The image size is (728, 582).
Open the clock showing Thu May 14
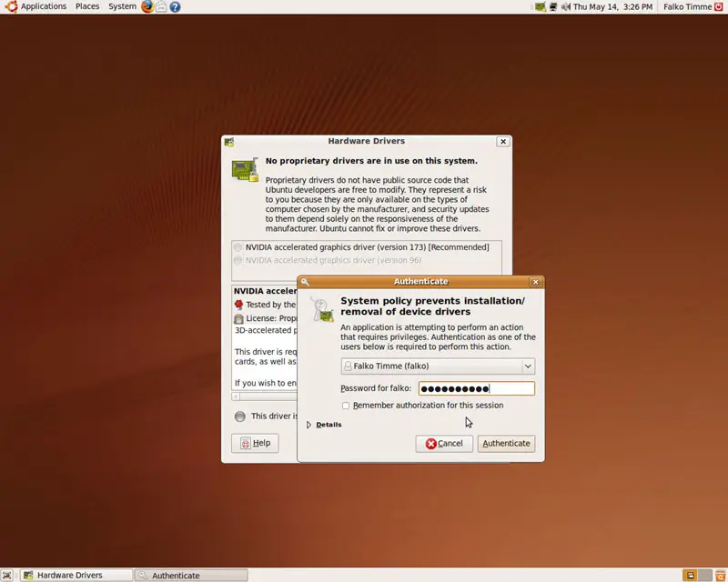(612, 7)
